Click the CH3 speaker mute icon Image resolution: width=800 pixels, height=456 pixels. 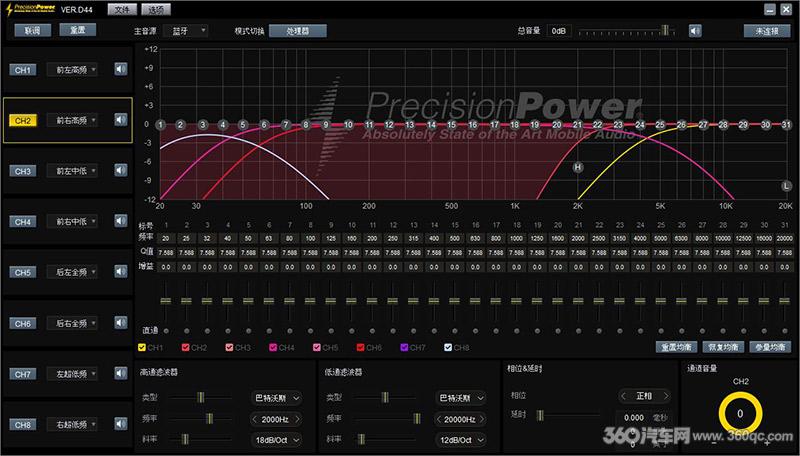click(x=121, y=170)
